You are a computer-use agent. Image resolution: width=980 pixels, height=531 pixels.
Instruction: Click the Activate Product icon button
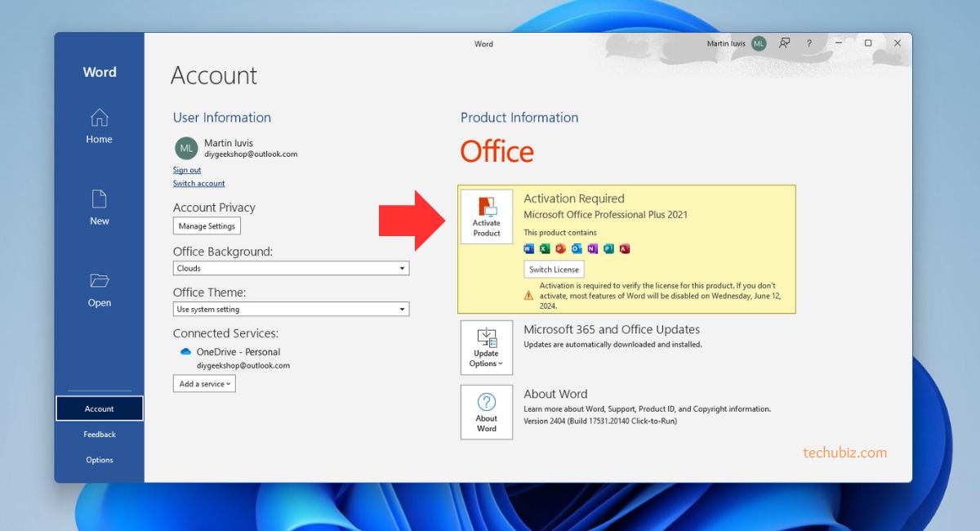point(487,216)
